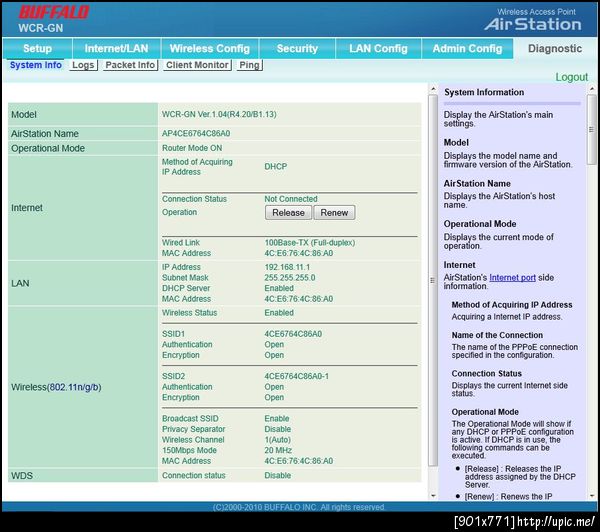
Task: Open the Wireless Config tab
Action: pyautogui.click(x=210, y=49)
